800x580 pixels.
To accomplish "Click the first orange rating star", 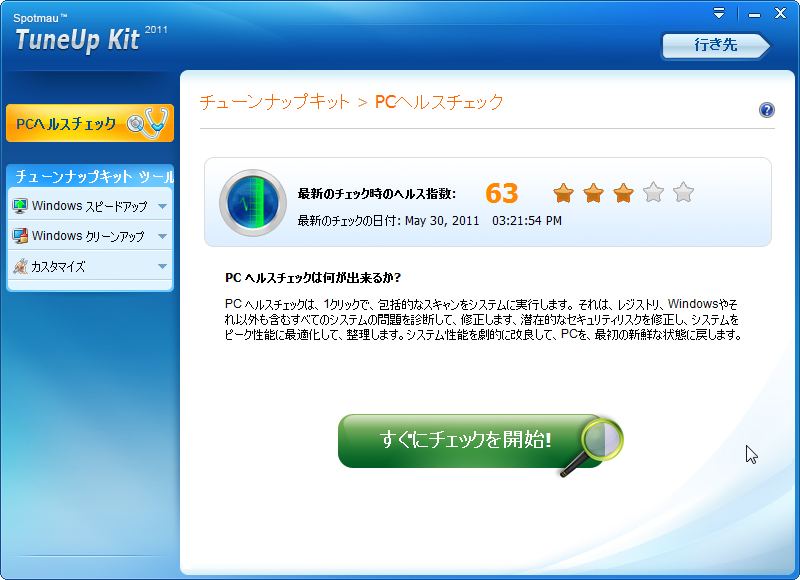I will coord(563,193).
